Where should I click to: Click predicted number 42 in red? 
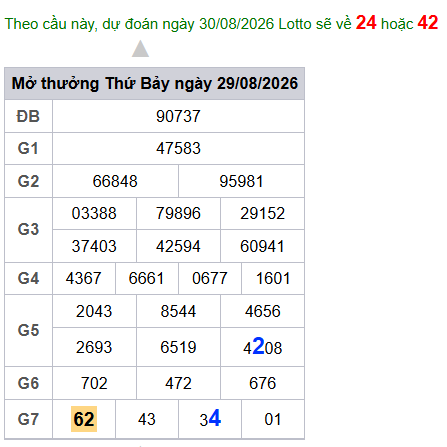tap(428, 23)
